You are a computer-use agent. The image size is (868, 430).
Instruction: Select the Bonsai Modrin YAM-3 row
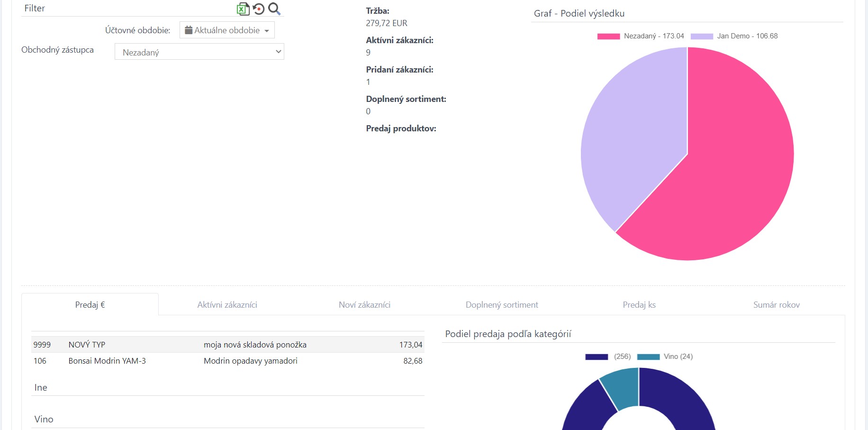pos(227,361)
